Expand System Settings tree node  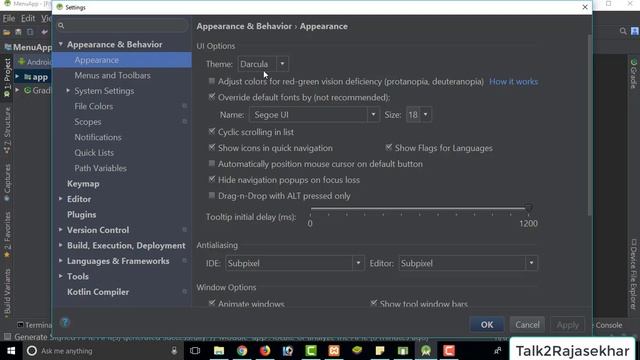point(68,91)
